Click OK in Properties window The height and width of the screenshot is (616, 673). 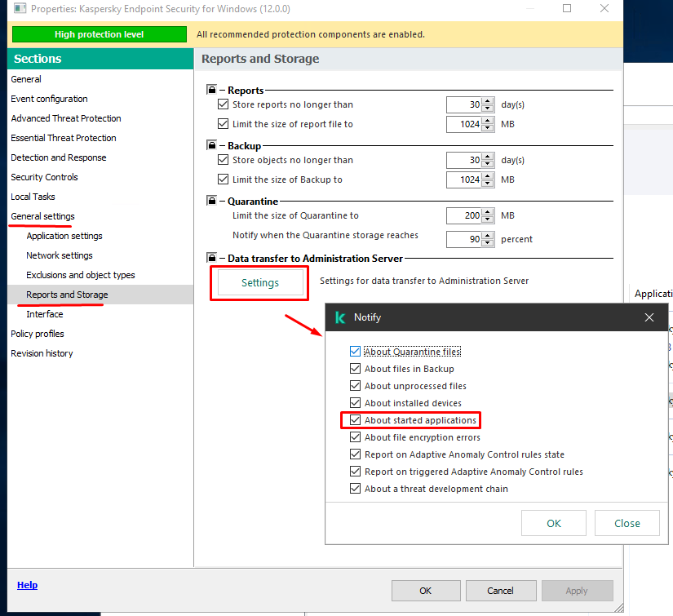[x=426, y=591]
